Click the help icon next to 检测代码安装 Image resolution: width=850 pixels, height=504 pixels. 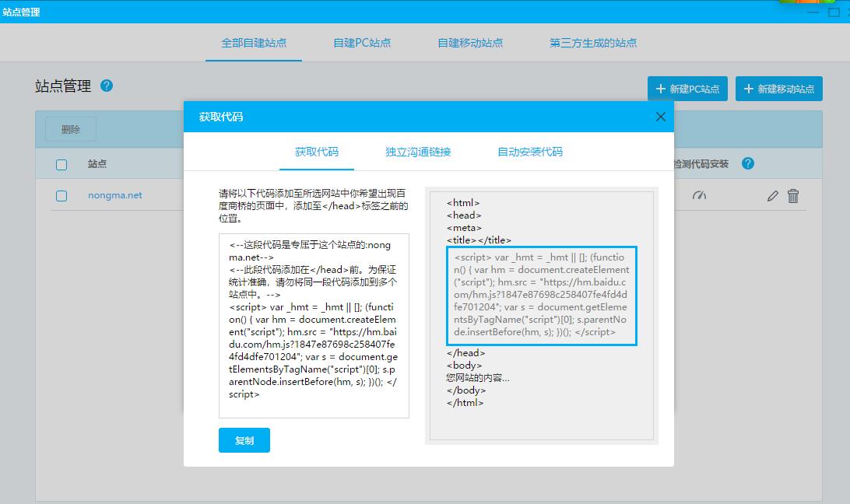pos(748,163)
